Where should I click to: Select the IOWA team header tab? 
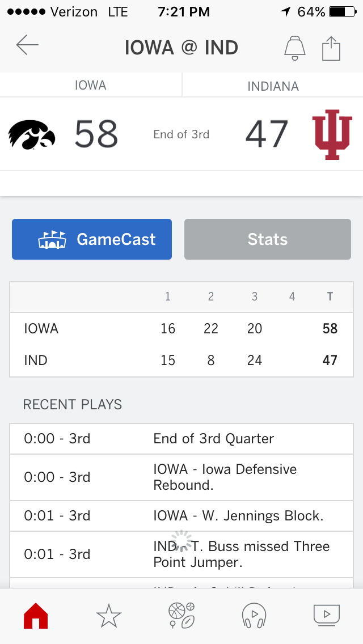(91, 86)
